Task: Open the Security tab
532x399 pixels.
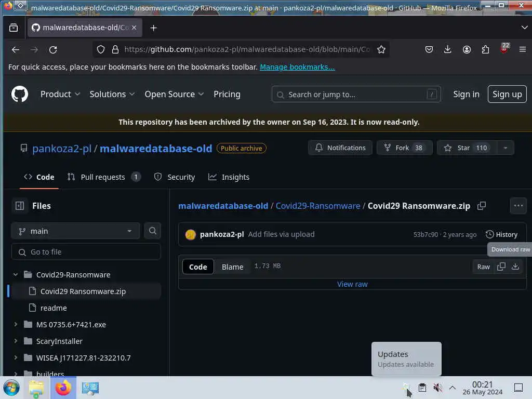Action: tap(175, 177)
